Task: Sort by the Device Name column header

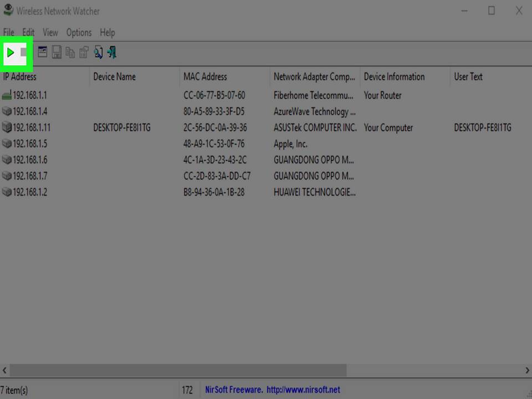Action: coord(135,76)
